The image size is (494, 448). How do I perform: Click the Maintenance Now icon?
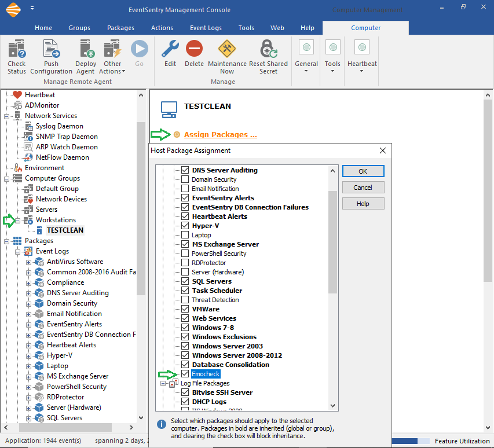[227, 49]
